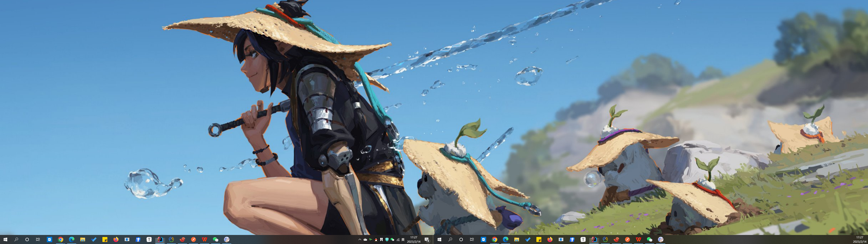Image resolution: width=868 pixels, height=244 pixels.
Task: Open the Start menu on the left monitor
Action: pyautogui.click(x=5, y=240)
